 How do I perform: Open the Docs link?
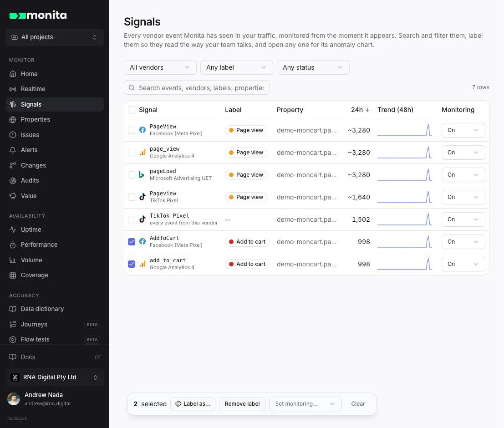pos(55,357)
